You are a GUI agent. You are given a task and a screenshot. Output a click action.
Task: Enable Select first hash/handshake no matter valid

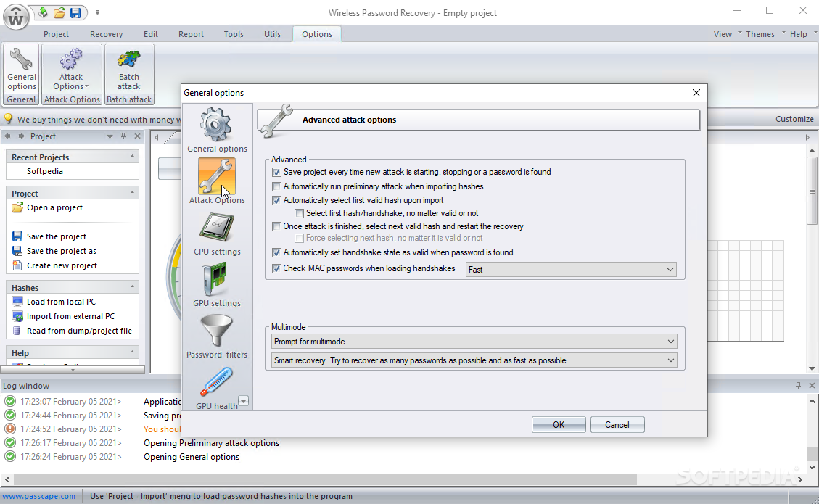coord(300,213)
